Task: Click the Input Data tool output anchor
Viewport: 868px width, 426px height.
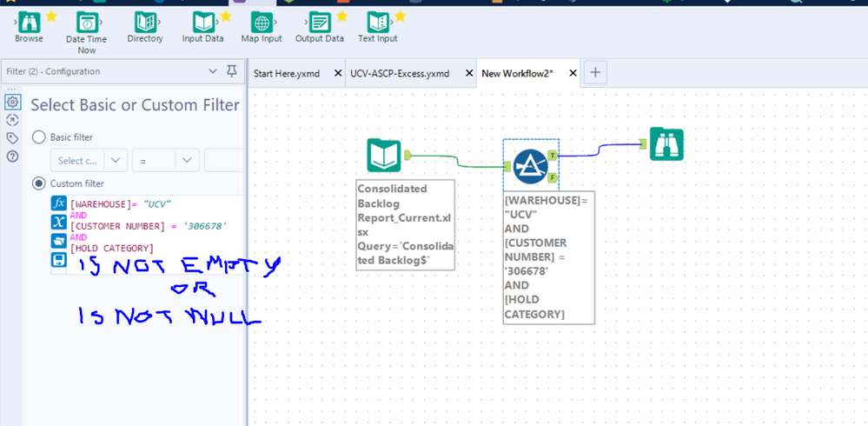Action: point(407,155)
